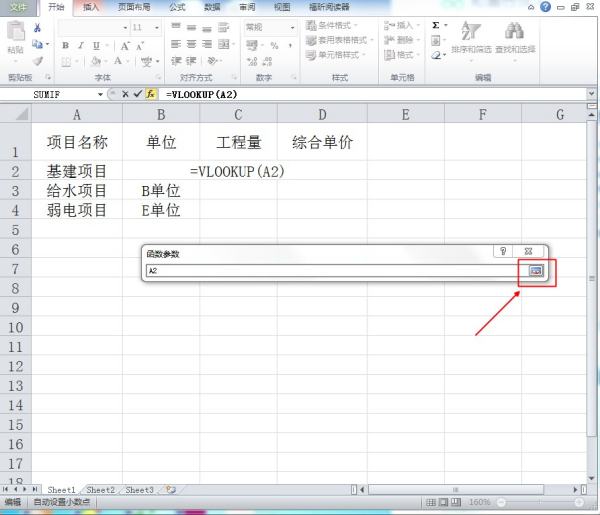Image resolution: width=600 pixels, height=515 pixels.
Task: Open Cell Styles menu
Action: pos(336,55)
